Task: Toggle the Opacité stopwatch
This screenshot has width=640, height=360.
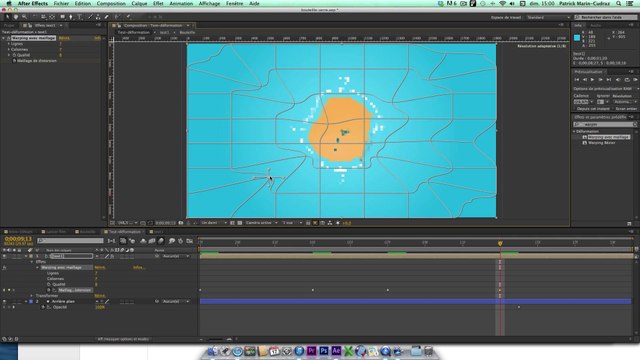Action: pos(43,307)
